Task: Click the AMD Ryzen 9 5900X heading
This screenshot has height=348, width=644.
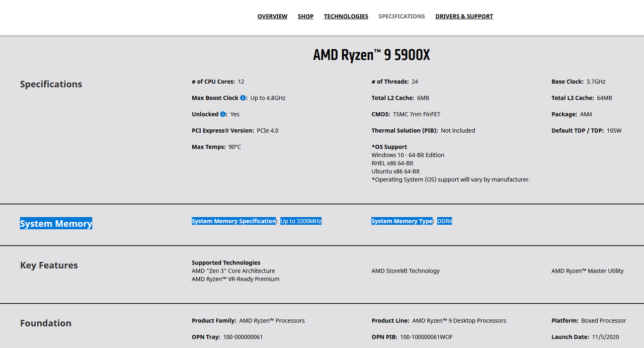Action: coord(372,55)
